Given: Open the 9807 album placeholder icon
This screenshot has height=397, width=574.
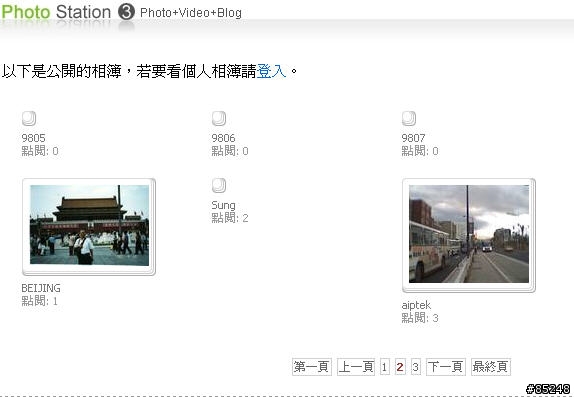Looking at the screenshot, I should pos(409,118).
